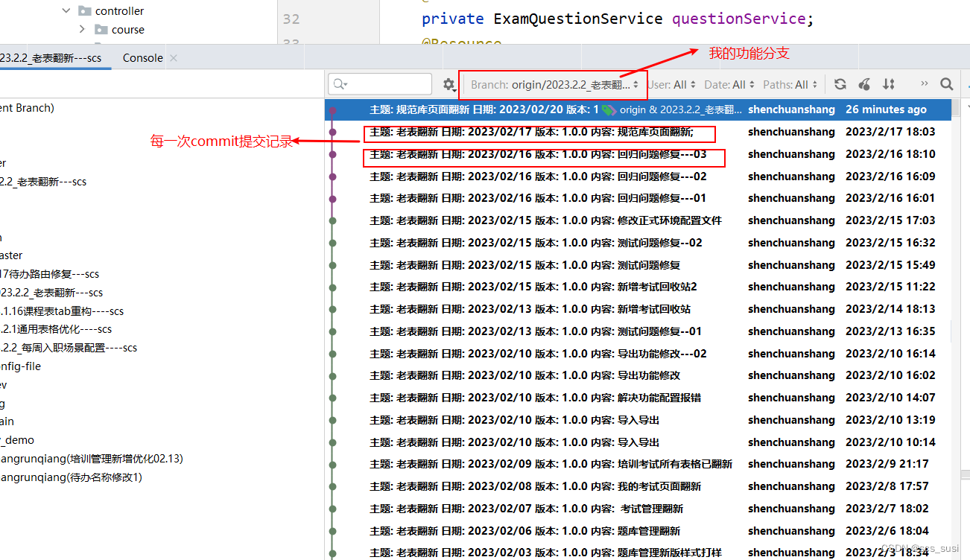Select the commit 培训考试所有表格已翻新
Viewport: 970px width, 560px height.
coord(638,464)
